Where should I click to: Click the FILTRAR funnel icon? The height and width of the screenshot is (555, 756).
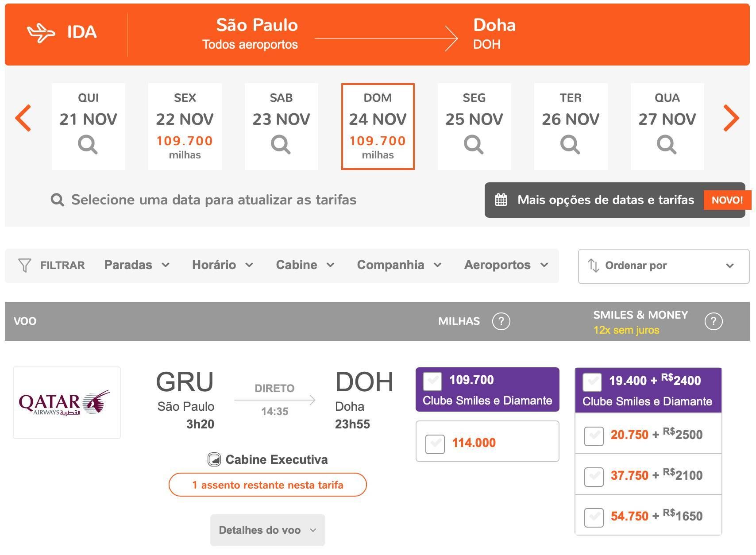(x=24, y=266)
